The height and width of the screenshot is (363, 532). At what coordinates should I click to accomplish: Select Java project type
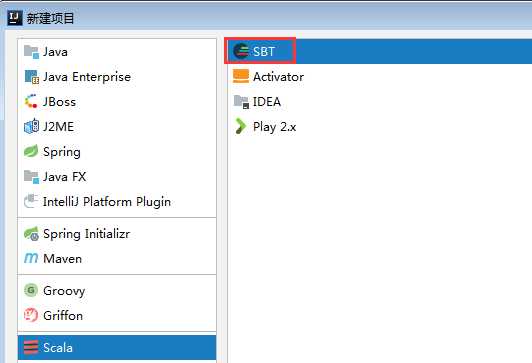coord(117,52)
